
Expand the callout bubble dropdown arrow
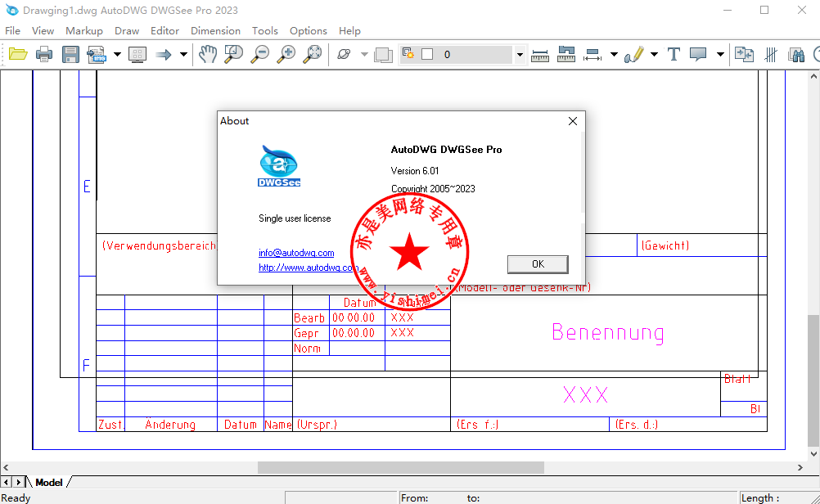720,54
